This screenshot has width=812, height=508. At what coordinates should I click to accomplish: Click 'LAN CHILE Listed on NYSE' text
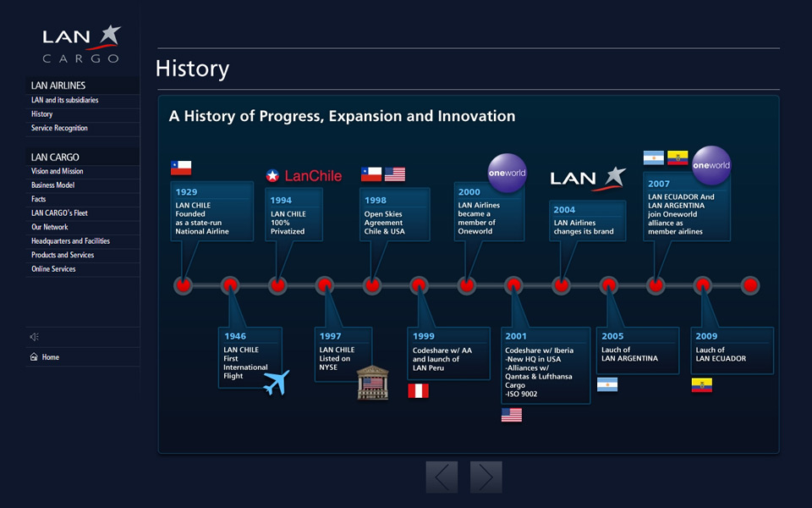(x=337, y=358)
